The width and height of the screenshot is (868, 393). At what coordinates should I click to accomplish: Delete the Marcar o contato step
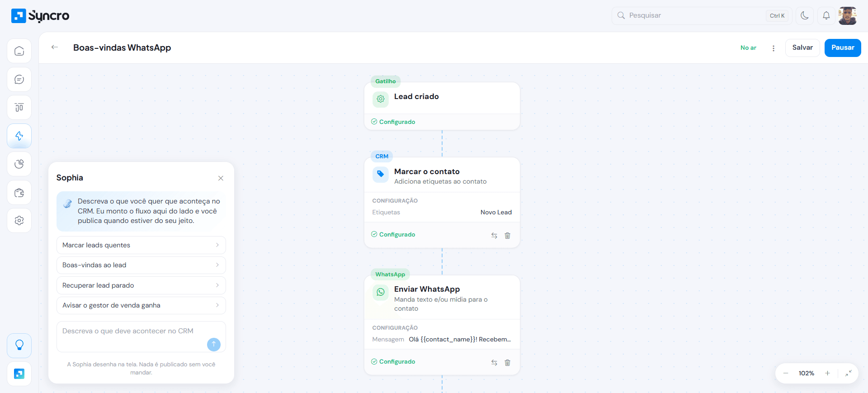pyautogui.click(x=508, y=236)
